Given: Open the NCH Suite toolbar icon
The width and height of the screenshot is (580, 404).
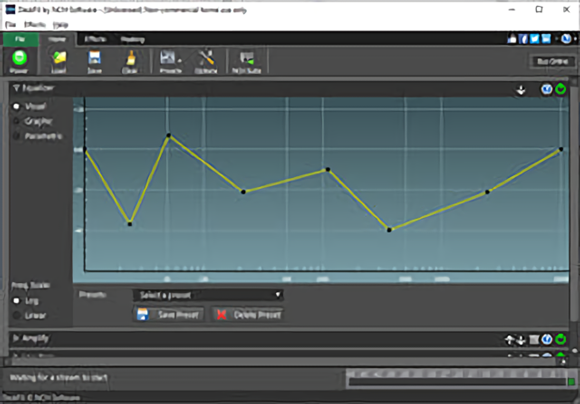Looking at the screenshot, I should tap(247, 61).
